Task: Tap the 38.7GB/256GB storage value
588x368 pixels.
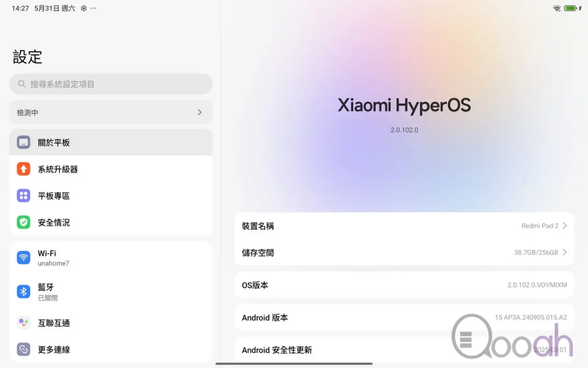Action: click(536, 253)
